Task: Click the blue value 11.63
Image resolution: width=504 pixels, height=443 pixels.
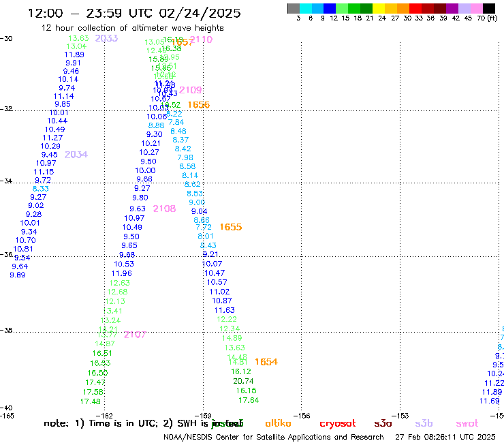Action: coord(225,310)
